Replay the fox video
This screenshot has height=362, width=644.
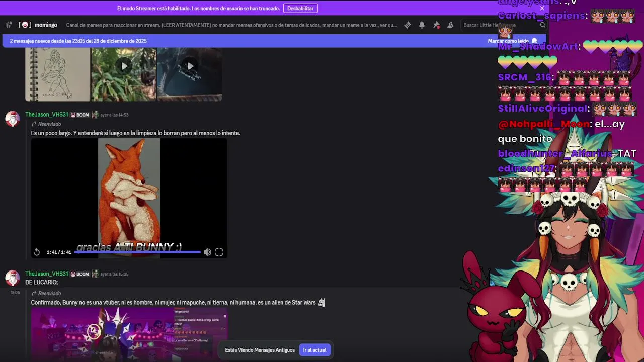(37, 252)
